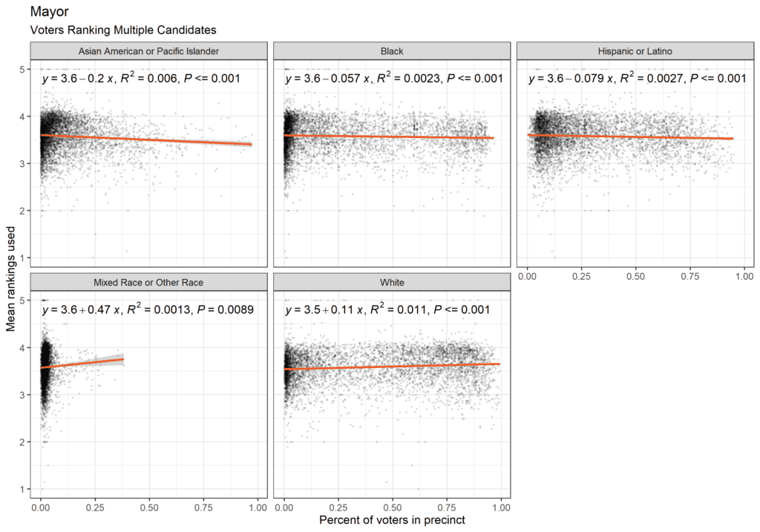This screenshot has height=532, width=760.
Task: Select the White panel's equation y = 3.5 + 0.11 x
Action: pos(387,309)
